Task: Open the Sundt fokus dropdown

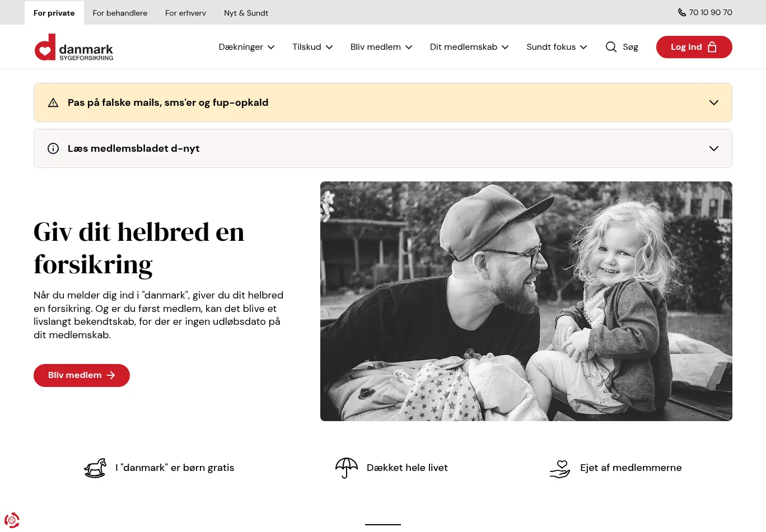Action: click(557, 47)
